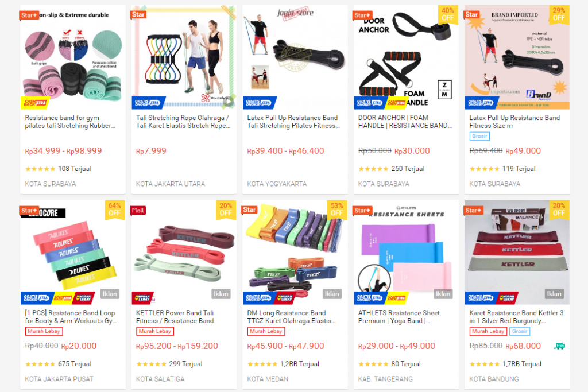Open the KETTLER Power Band Tali Fitness title
Viewport: 588px width, 392px height.
pyautogui.click(x=175, y=317)
